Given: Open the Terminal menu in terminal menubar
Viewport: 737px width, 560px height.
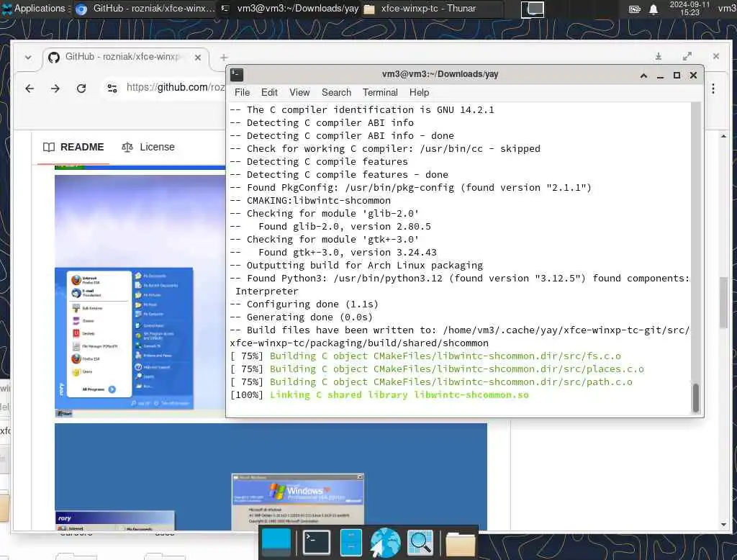Looking at the screenshot, I should point(380,93).
